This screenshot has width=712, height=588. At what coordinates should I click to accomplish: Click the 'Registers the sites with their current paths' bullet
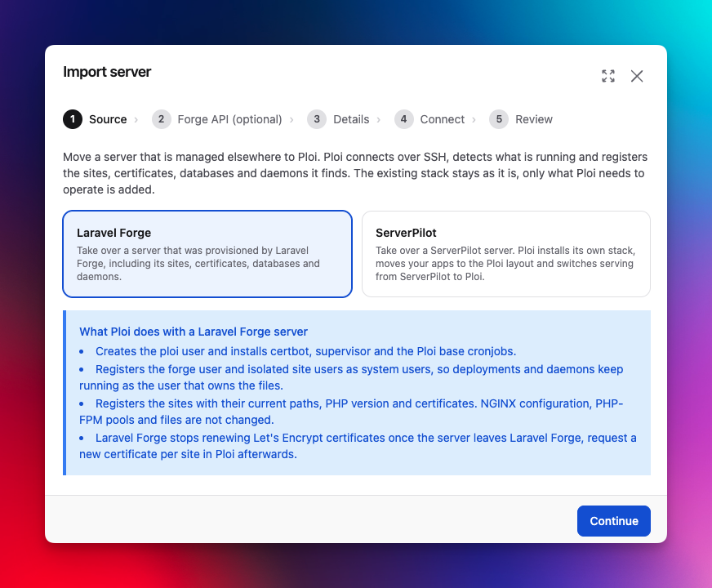351,412
